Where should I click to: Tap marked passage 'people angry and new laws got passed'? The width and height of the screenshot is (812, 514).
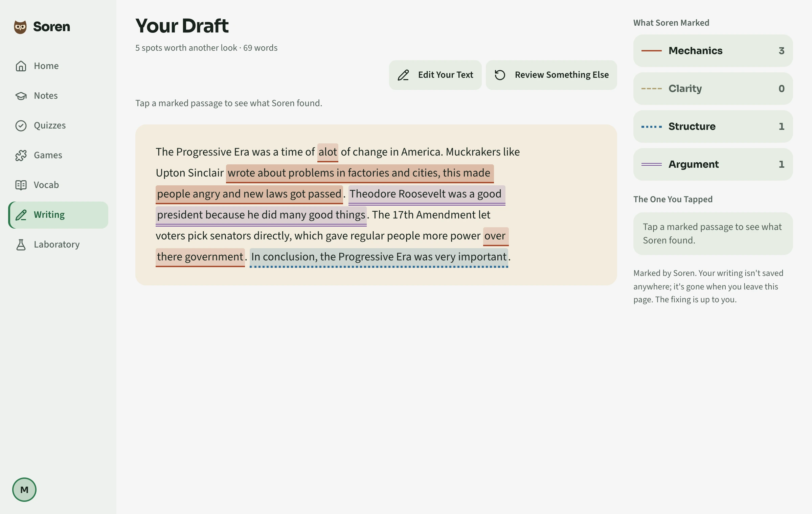249,194
